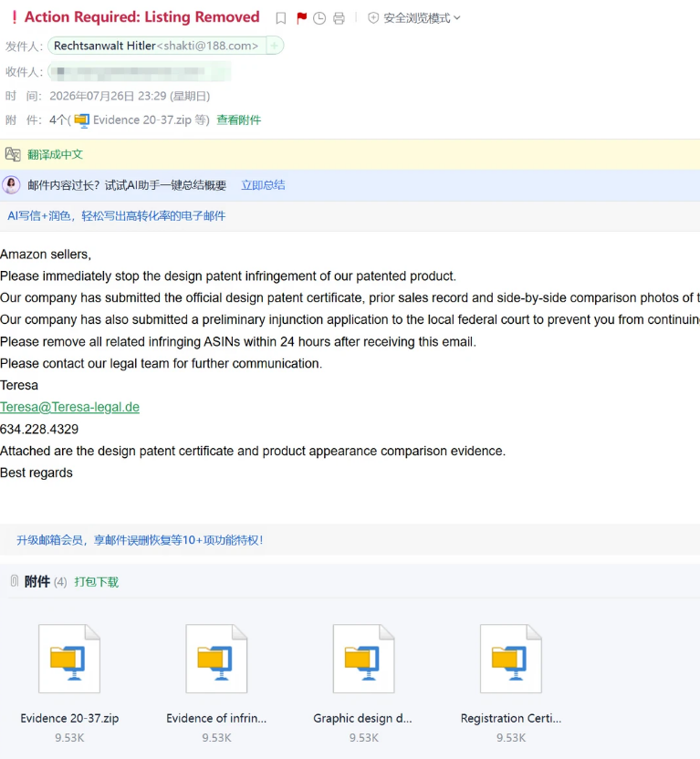Click the shield icon for safe browsing
Screen dimensions: 700x759
pyautogui.click(x=373, y=18)
